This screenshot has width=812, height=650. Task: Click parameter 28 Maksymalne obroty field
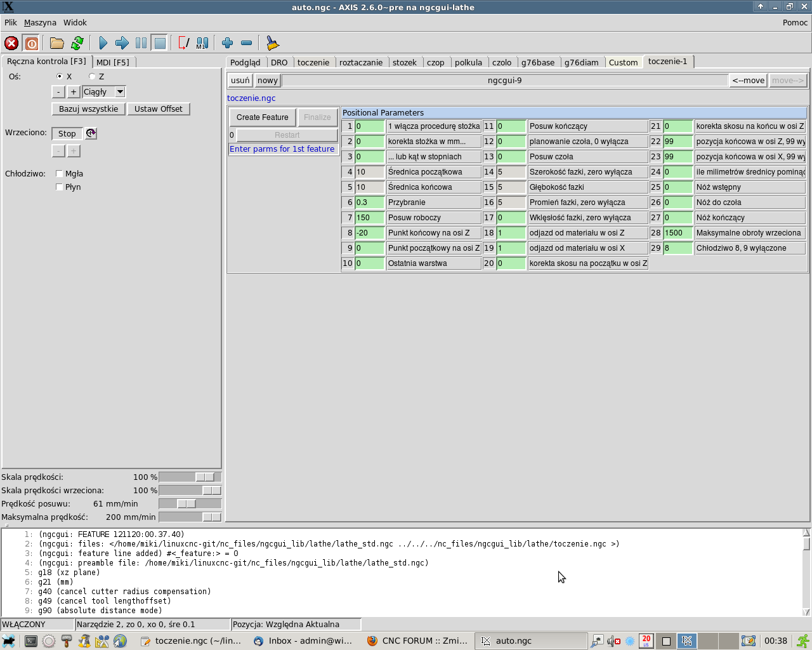(x=678, y=233)
